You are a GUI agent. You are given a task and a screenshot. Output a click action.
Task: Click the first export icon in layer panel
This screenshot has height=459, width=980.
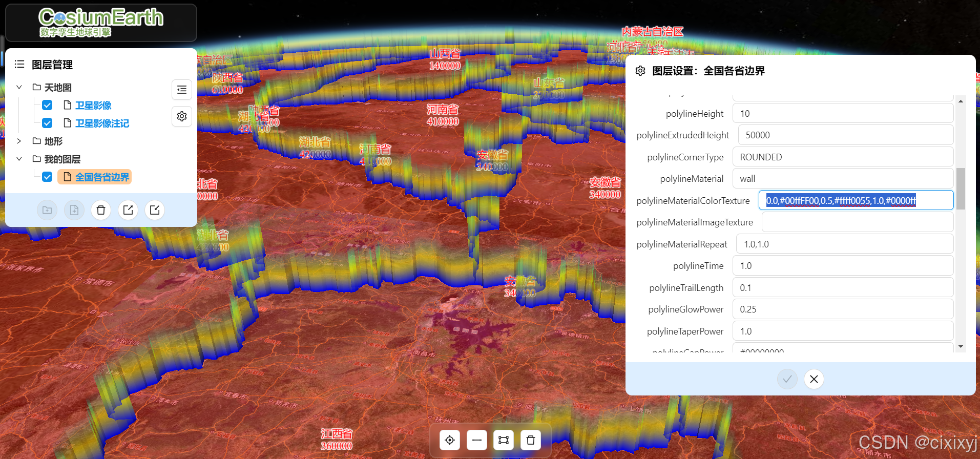pos(128,210)
